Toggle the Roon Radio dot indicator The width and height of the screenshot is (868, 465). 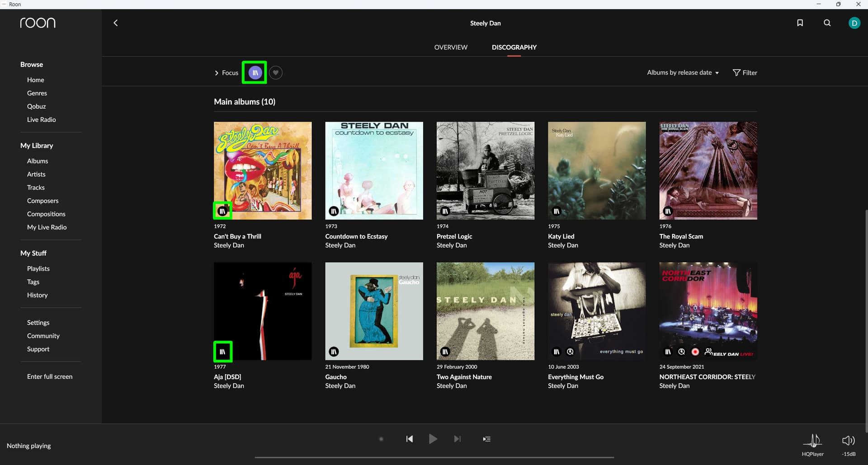click(x=381, y=439)
